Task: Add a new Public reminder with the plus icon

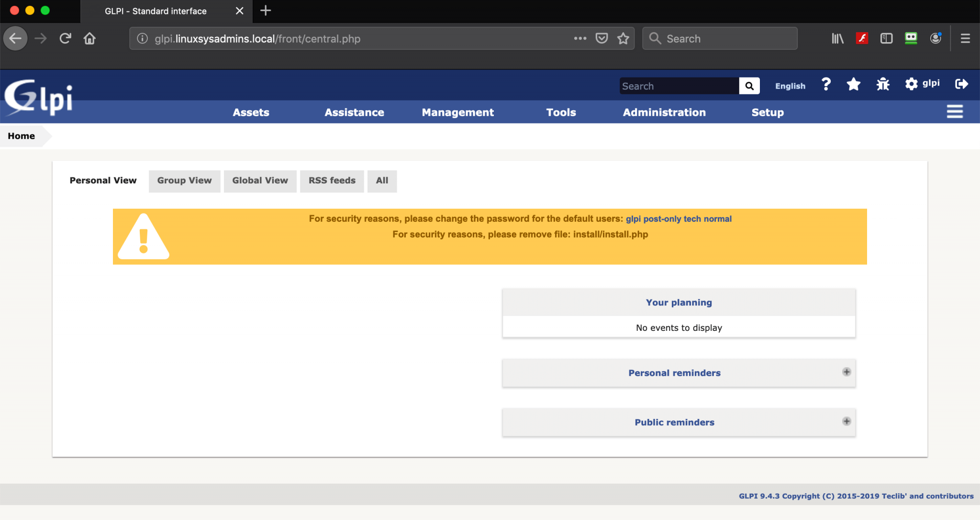Action: (x=846, y=421)
